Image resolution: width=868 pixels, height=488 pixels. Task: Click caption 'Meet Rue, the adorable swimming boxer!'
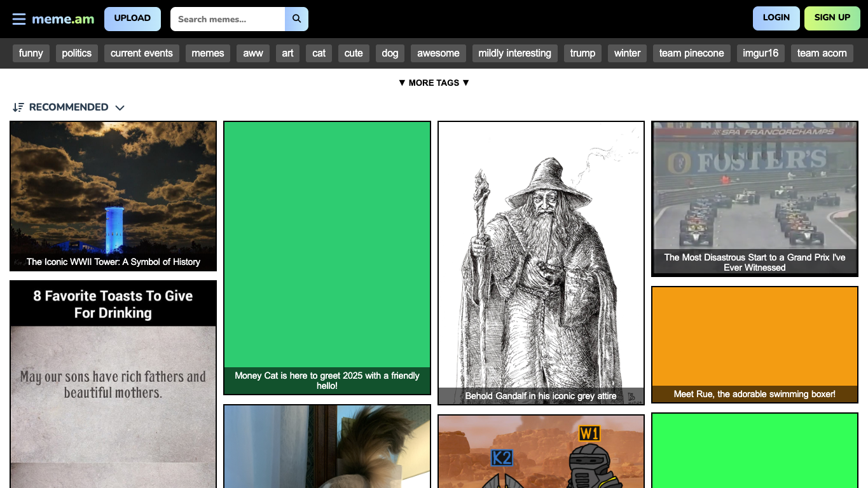755,394
